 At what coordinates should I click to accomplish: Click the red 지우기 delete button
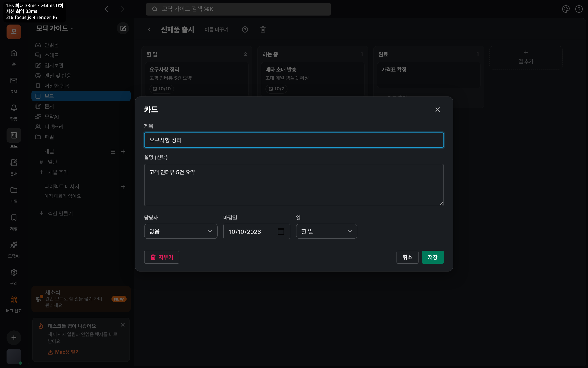point(161,257)
